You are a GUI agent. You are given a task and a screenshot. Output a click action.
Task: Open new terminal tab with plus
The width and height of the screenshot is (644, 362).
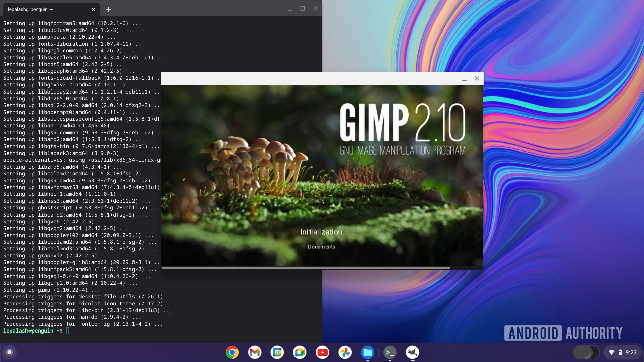pyautogui.click(x=108, y=10)
